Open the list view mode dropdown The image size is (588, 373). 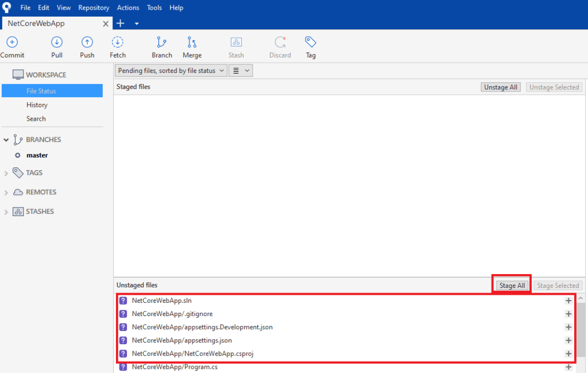[241, 71]
